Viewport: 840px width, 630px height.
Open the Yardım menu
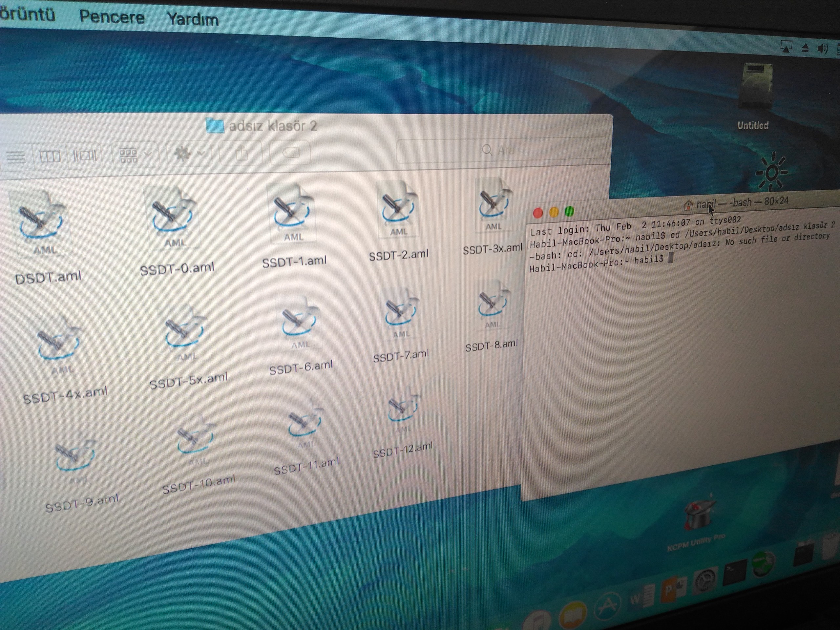pyautogui.click(x=193, y=19)
